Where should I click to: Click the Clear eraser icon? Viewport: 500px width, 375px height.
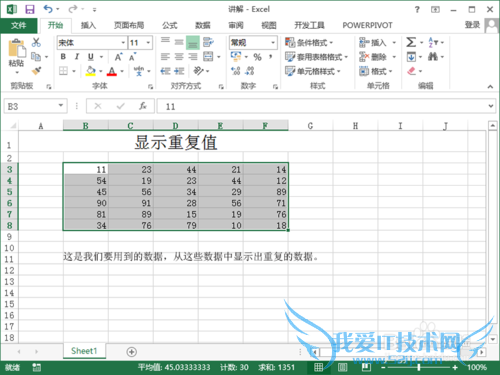[x=411, y=71]
